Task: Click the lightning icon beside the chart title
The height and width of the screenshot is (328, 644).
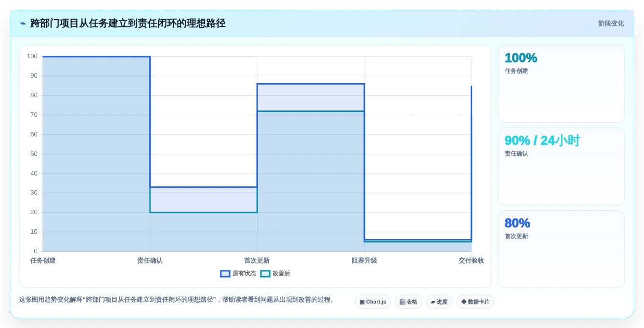Action: (23, 23)
